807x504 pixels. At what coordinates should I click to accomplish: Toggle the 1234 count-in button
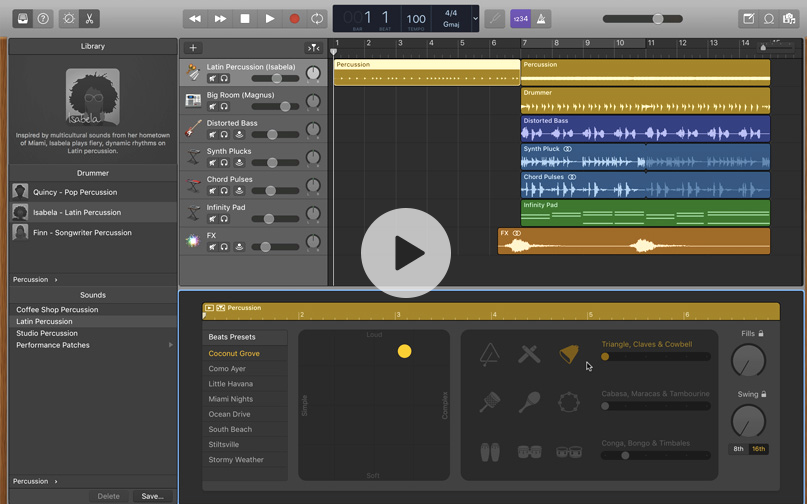pyautogui.click(x=520, y=19)
